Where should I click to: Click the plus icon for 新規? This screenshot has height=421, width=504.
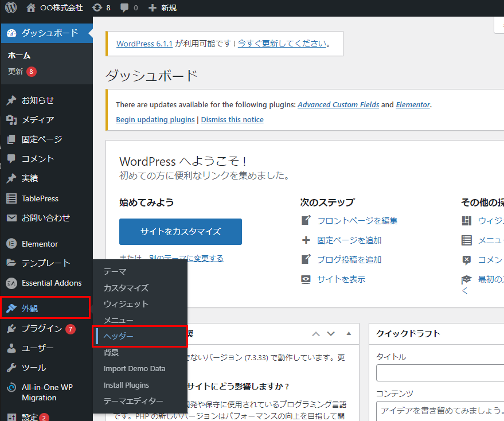[152, 8]
